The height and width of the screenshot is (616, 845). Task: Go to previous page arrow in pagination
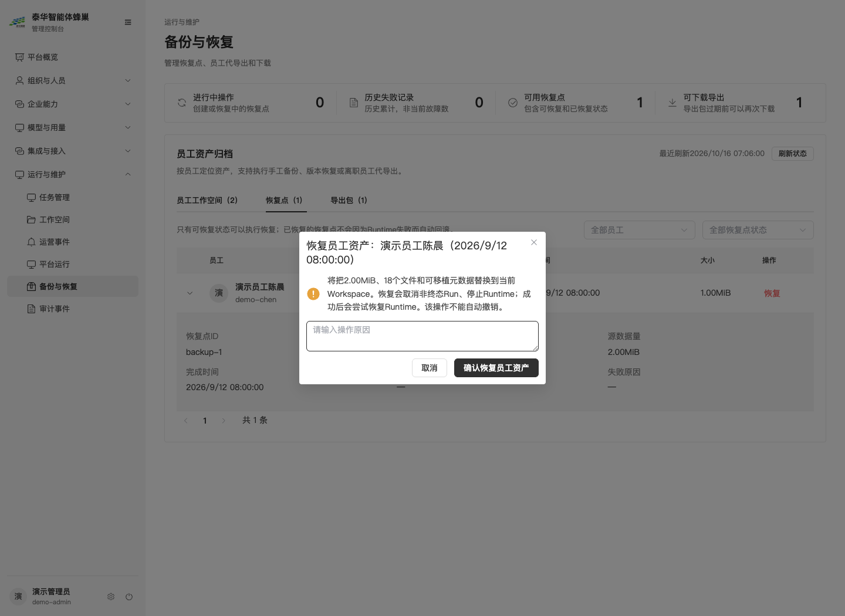186,420
